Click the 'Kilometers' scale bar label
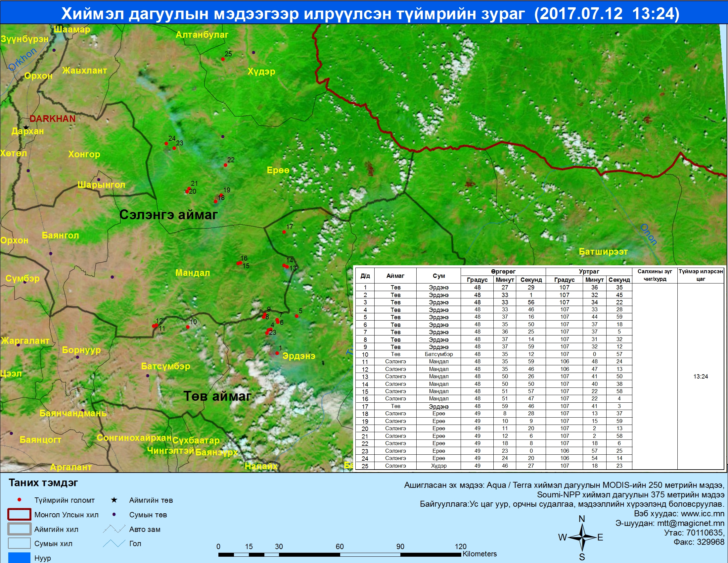The width and height of the screenshot is (728, 563). coord(480,554)
